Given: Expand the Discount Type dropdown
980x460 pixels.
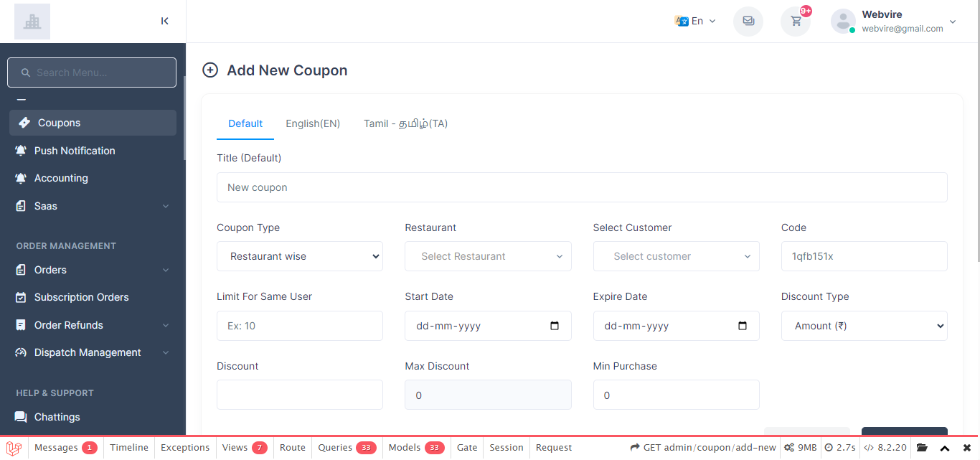Looking at the screenshot, I should [x=864, y=326].
